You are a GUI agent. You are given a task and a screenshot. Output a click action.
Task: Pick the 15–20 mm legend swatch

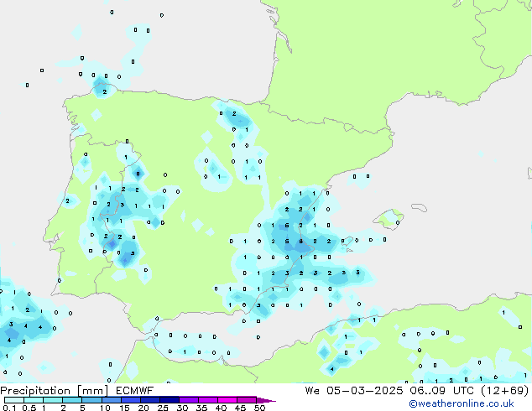130,400
